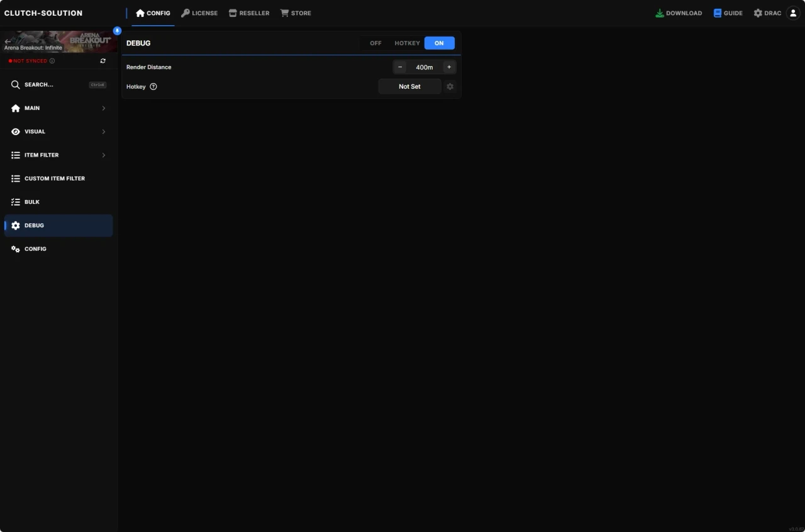Set a hotkey via the Not Set button
805x532 pixels.
pyautogui.click(x=409, y=86)
